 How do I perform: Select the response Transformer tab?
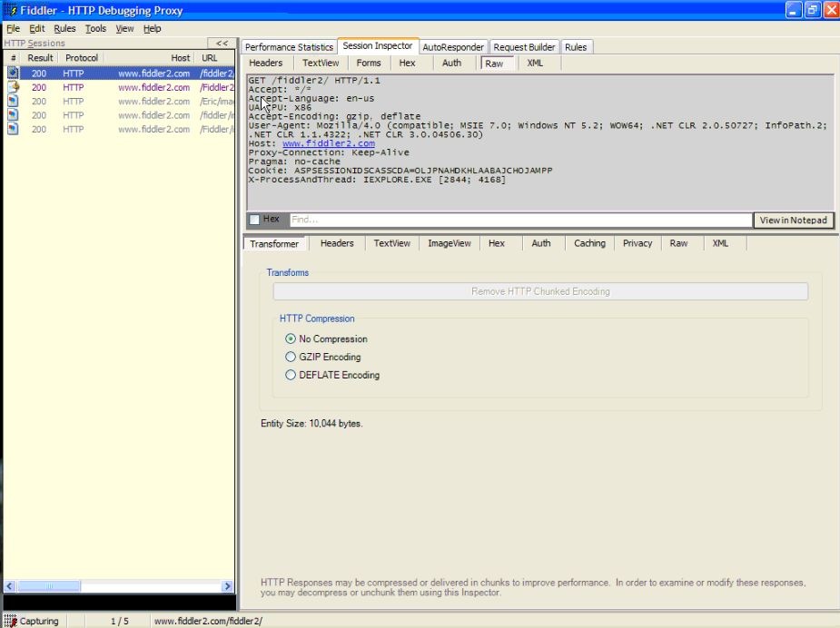[x=273, y=243]
